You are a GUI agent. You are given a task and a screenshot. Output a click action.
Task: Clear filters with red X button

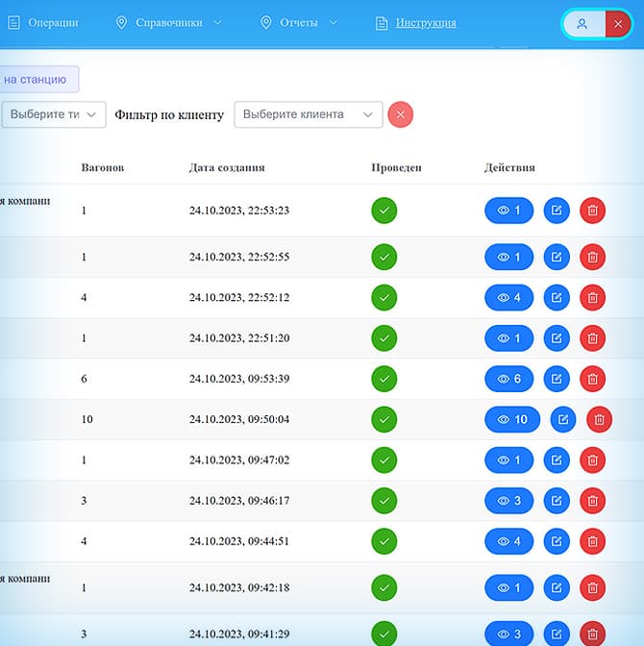[x=401, y=114]
